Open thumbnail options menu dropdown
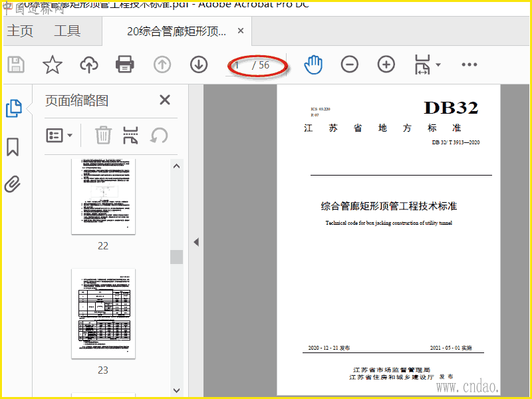Image resolution: width=532 pixels, height=399 pixels. tap(59, 135)
